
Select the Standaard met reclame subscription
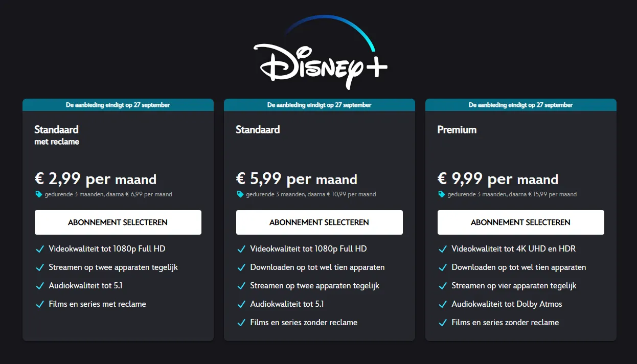pos(118,222)
